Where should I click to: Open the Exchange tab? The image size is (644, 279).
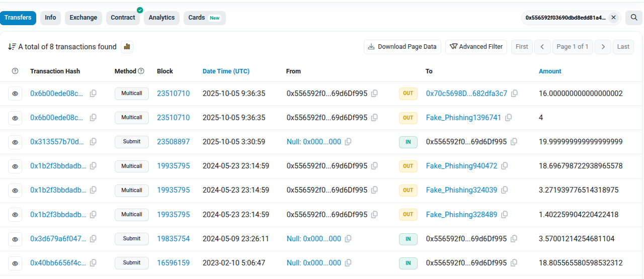pyautogui.click(x=84, y=18)
